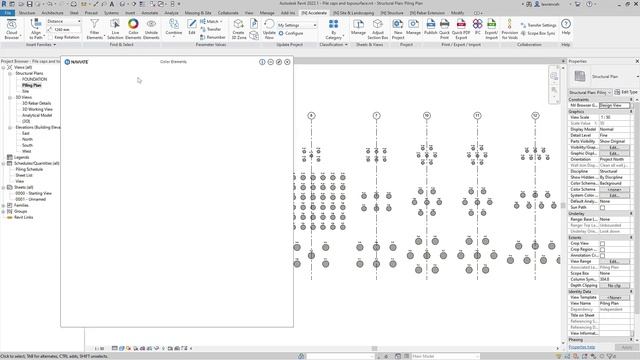Run the Quick PDF Export tool
This screenshot has height=360, width=640.
click(461, 29)
